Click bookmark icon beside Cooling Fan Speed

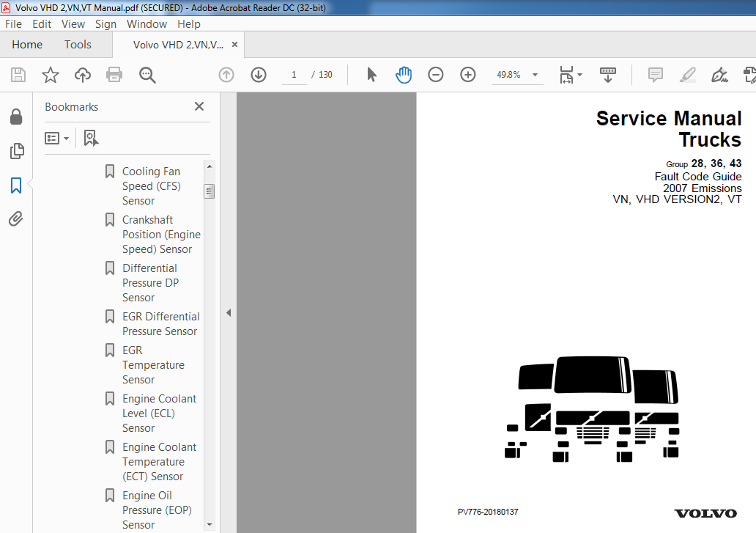click(x=110, y=172)
